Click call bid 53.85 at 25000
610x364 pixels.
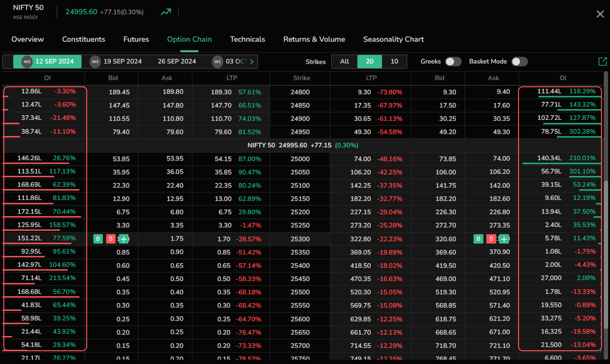[x=121, y=159]
